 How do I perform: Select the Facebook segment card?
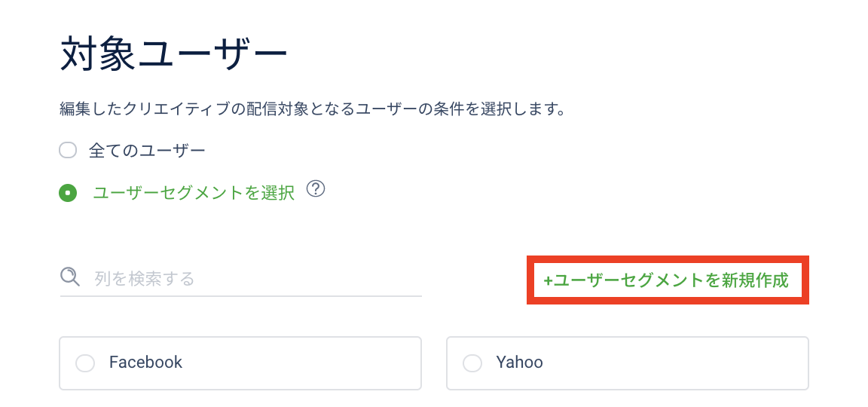pyautogui.click(x=240, y=363)
